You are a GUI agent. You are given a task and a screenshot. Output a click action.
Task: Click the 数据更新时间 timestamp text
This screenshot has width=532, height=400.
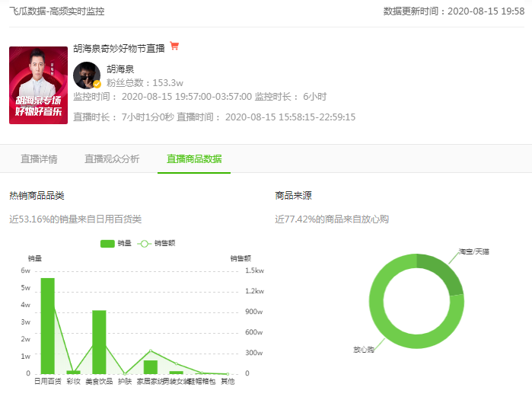(454, 11)
